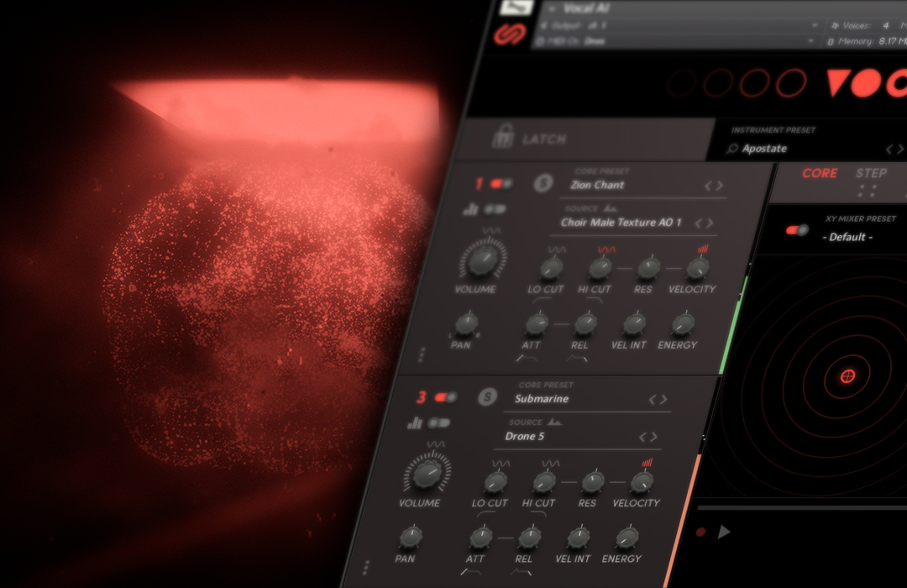Toggle the layer 3 power switch
Screen dimensions: 907x588
click(x=445, y=397)
